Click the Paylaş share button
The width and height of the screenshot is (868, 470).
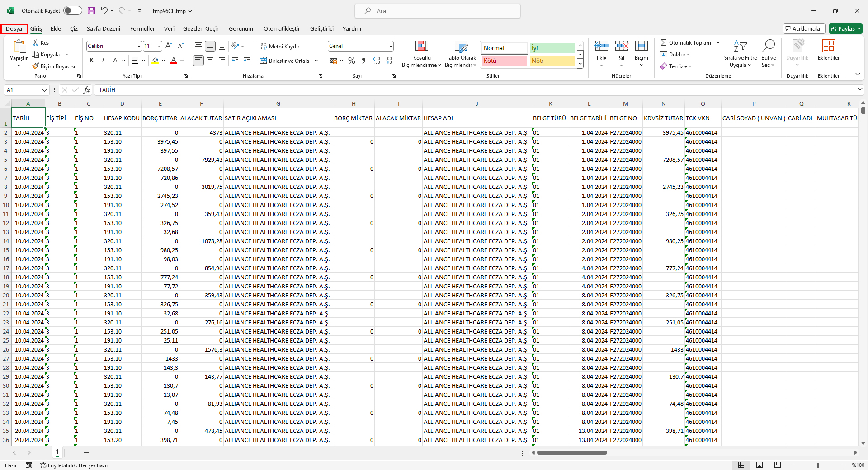pyautogui.click(x=845, y=28)
